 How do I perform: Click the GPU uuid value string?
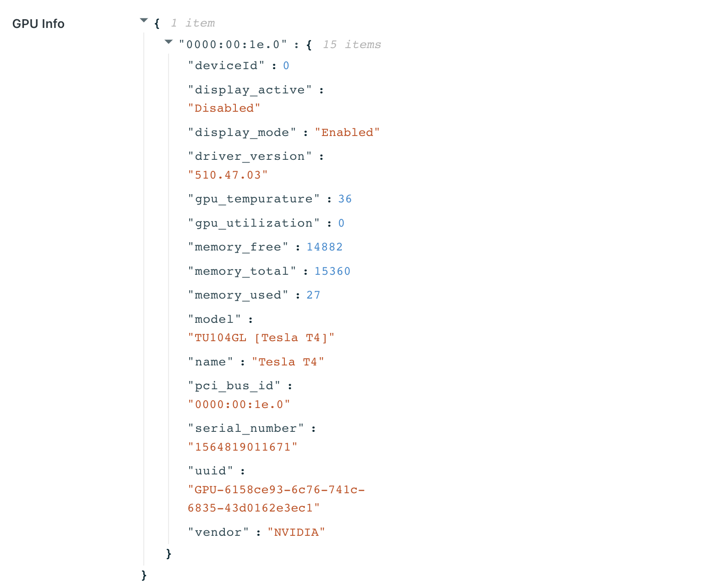click(276, 490)
